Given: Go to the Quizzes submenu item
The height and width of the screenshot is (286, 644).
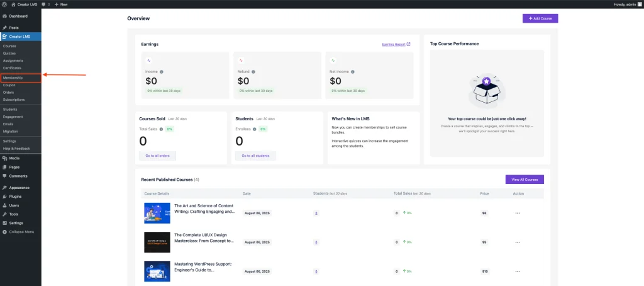Looking at the screenshot, I should [9, 53].
